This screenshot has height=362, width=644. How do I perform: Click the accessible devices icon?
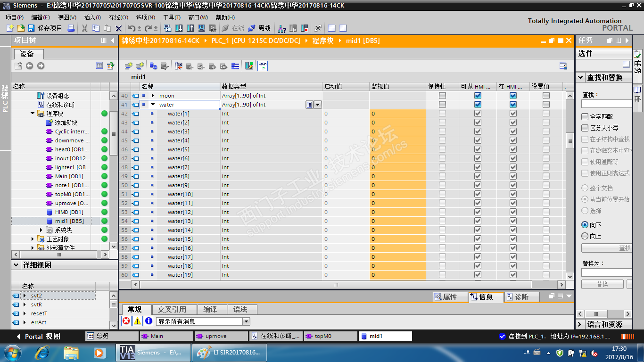[x=282, y=28]
